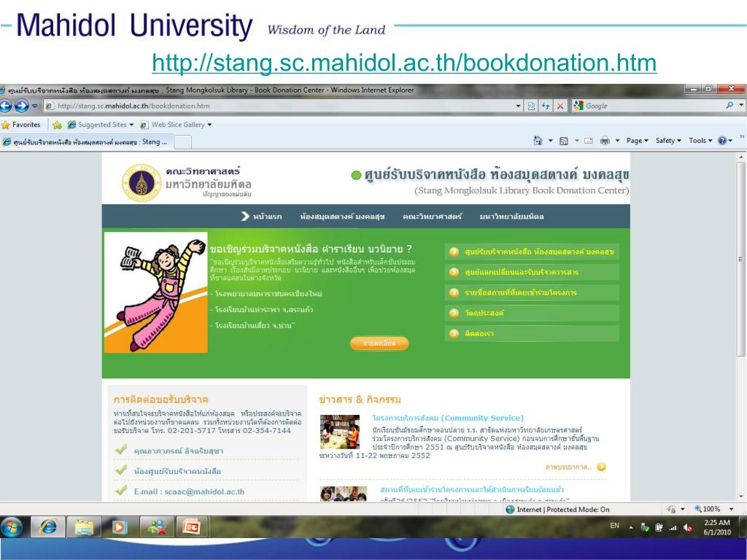Open the second news headline about สถานที่ที่เคยเข้าร่วมโครงการ

[472, 489]
